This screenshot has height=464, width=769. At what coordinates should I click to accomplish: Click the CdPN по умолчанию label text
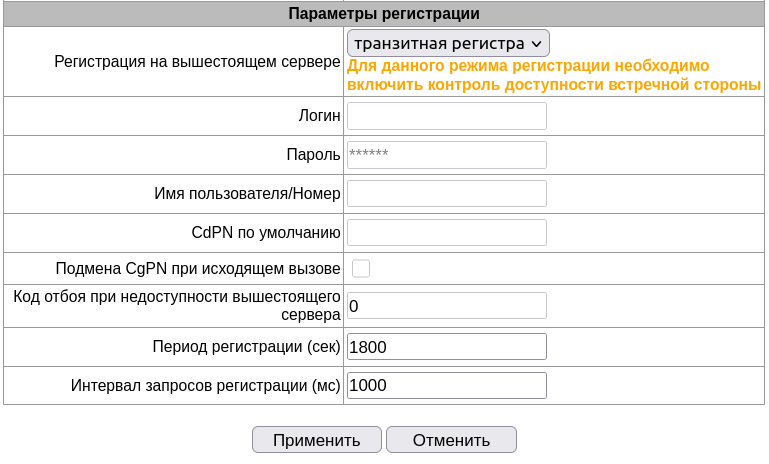click(x=266, y=233)
